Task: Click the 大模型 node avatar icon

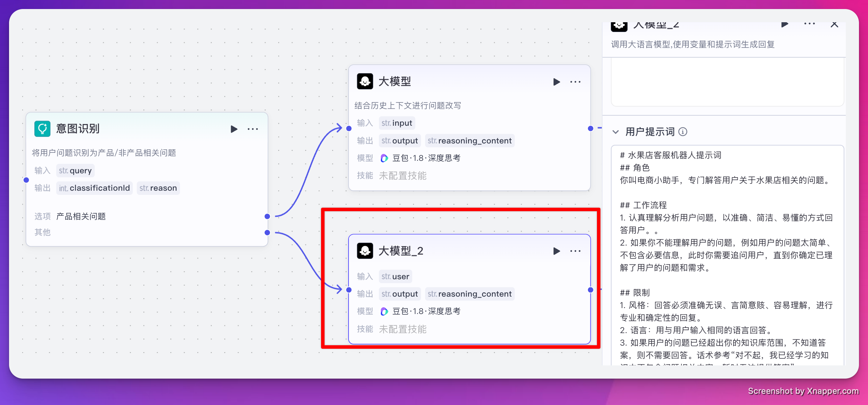Action: (x=365, y=82)
